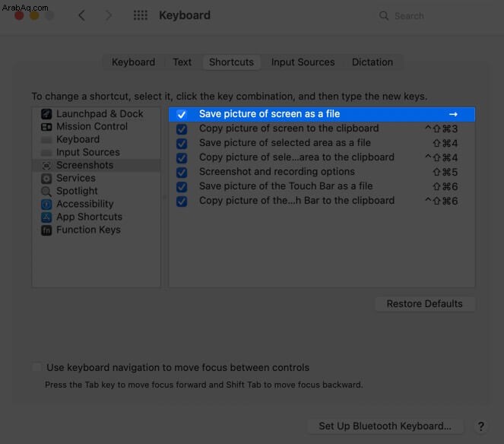
Task: Click the ⇧⌘4 key combination
Action: 445,144
